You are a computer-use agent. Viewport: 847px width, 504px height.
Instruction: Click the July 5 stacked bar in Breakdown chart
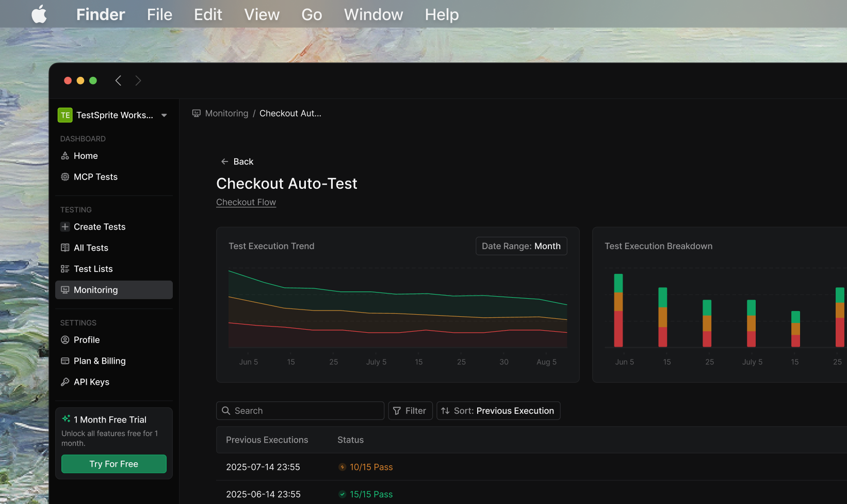click(752, 323)
